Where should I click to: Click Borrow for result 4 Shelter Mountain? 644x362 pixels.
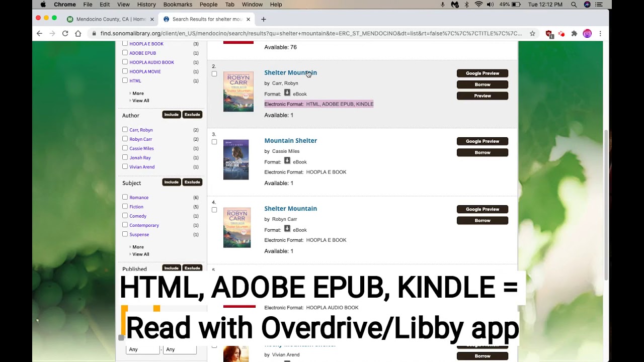(482, 220)
